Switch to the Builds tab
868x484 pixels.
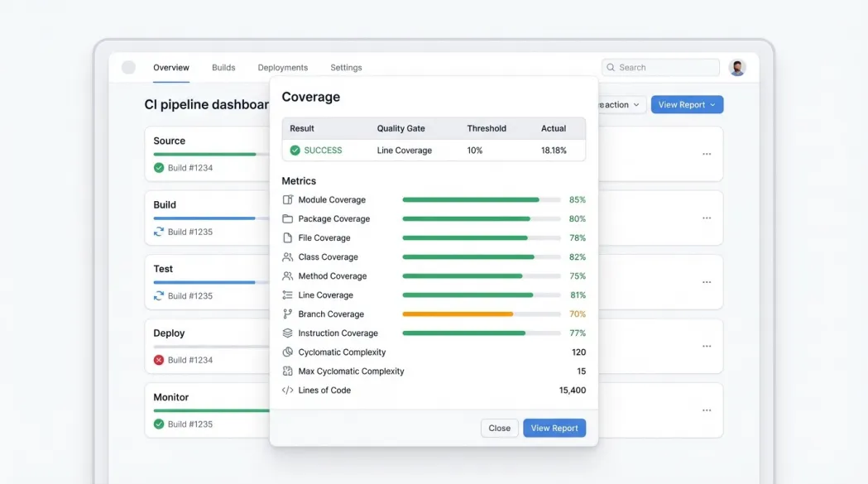coord(223,68)
